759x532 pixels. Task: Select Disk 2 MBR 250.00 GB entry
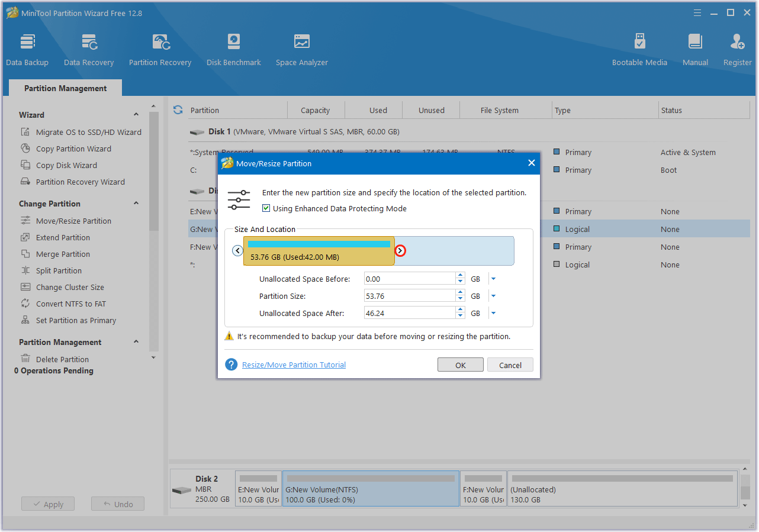(x=201, y=489)
